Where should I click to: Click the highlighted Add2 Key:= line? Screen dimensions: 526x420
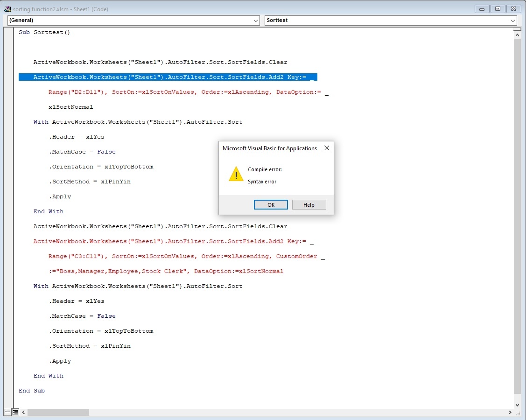[168, 77]
